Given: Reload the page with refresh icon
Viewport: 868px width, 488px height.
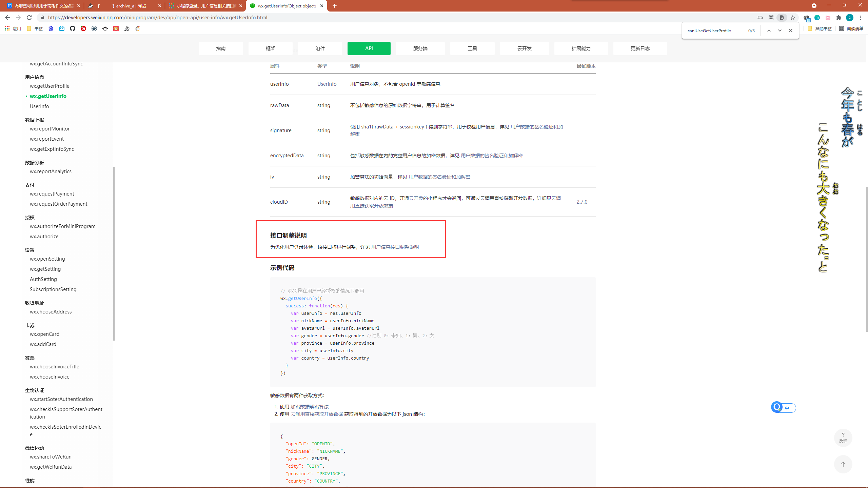Looking at the screenshot, I should click(29, 18).
